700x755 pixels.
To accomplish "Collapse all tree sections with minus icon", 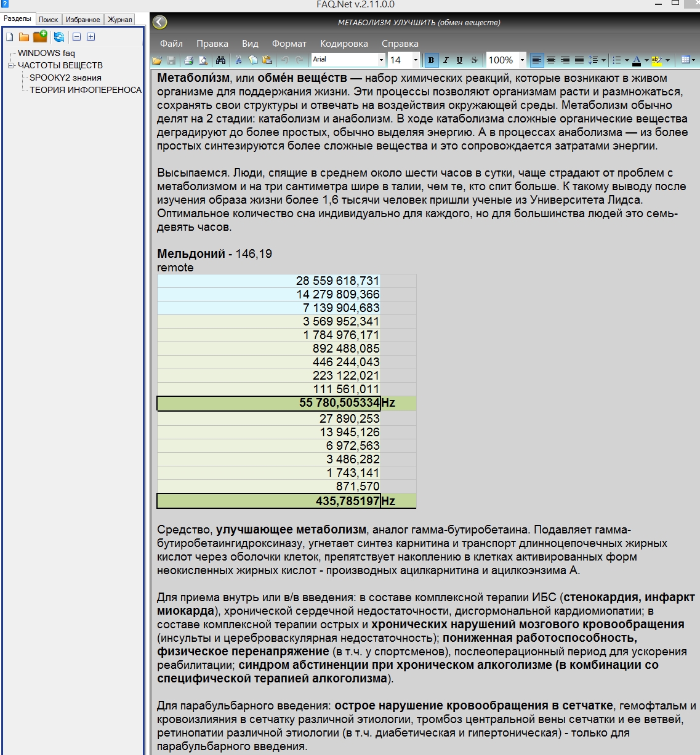I will pyautogui.click(x=77, y=37).
